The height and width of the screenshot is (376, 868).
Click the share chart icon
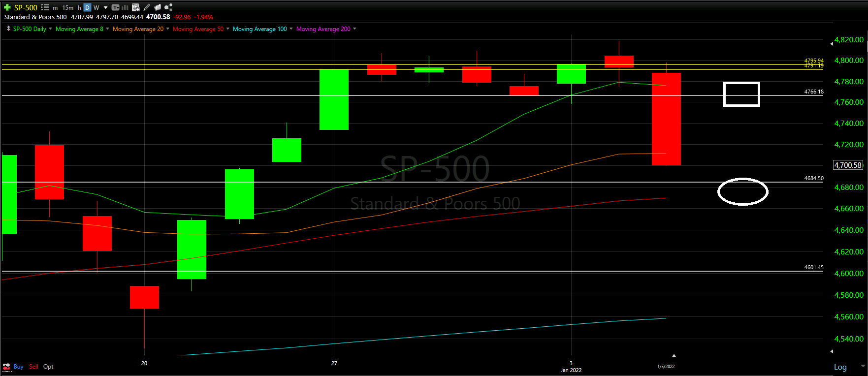tap(168, 7)
